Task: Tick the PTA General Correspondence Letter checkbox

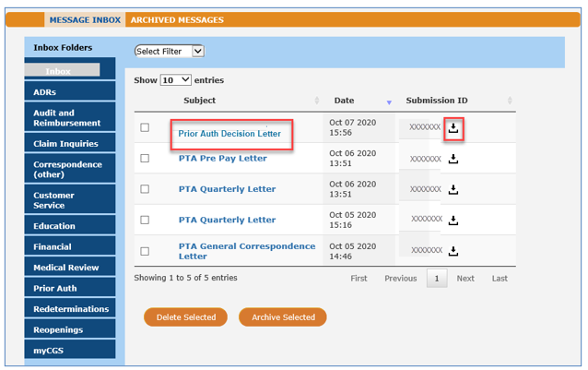Action: [x=145, y=251]
